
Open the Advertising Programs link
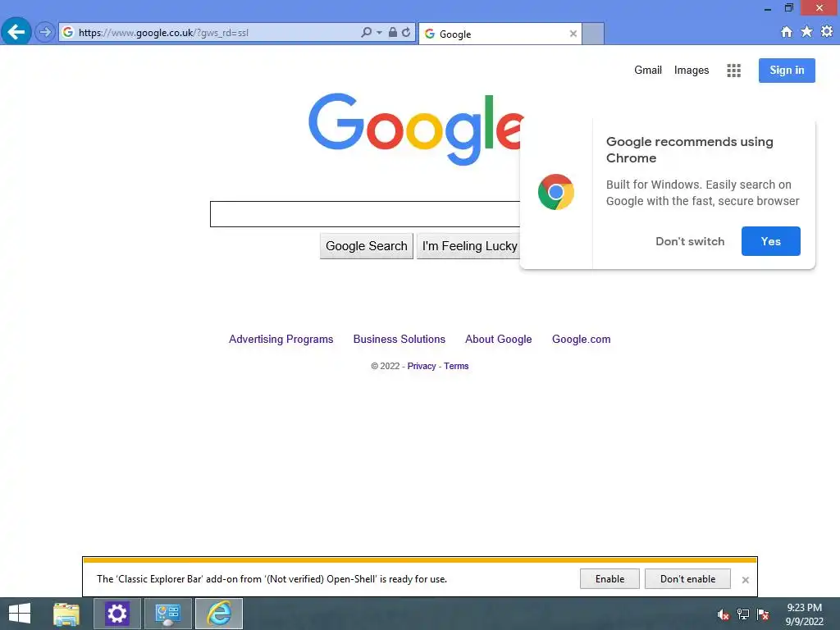(x=281, y=339)
